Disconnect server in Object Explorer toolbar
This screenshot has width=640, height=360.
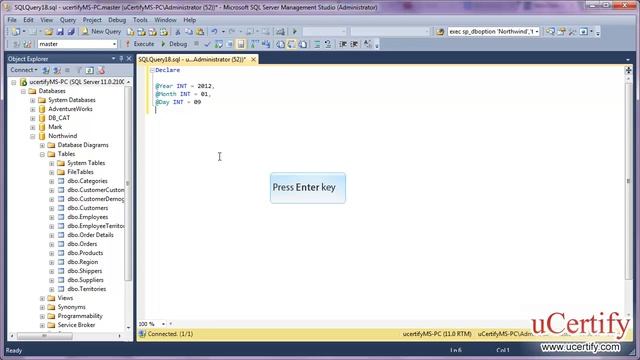point(57,70)
